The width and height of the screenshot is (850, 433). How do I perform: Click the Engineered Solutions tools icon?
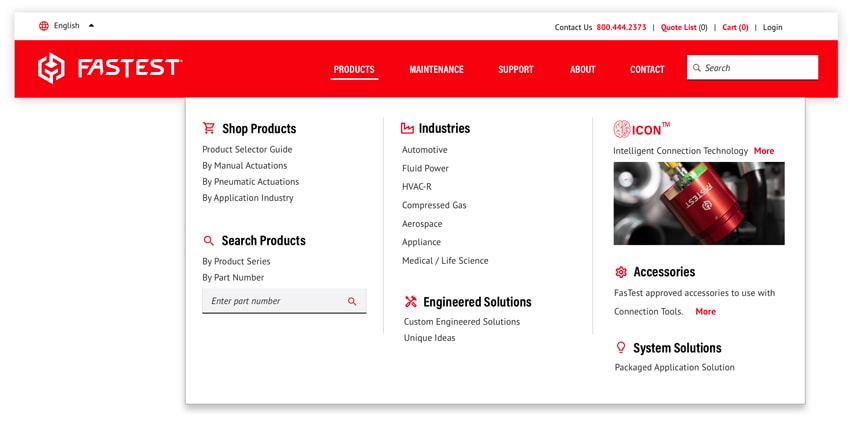(410, 302)
